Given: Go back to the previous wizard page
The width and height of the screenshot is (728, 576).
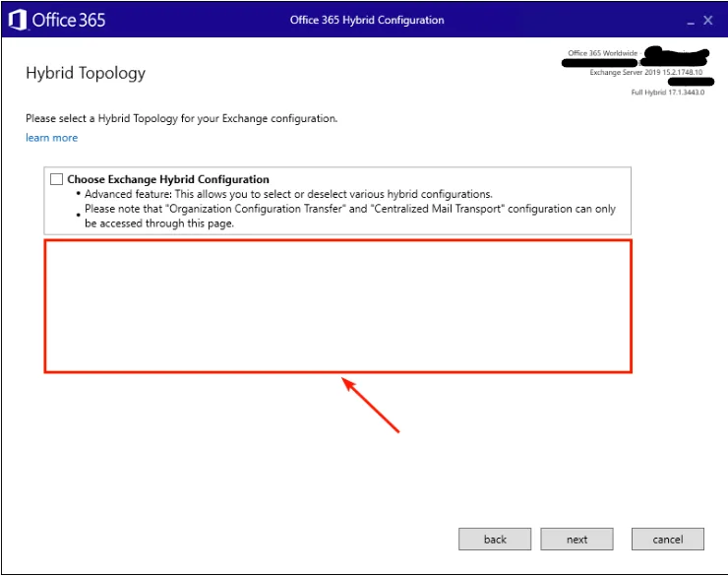Looking at the screenshot, I should point(495,539).
